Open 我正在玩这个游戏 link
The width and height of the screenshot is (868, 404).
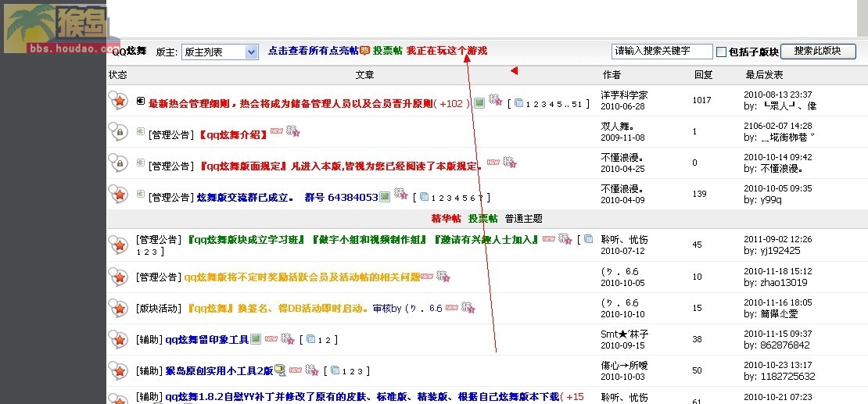(x=447, y=50)
